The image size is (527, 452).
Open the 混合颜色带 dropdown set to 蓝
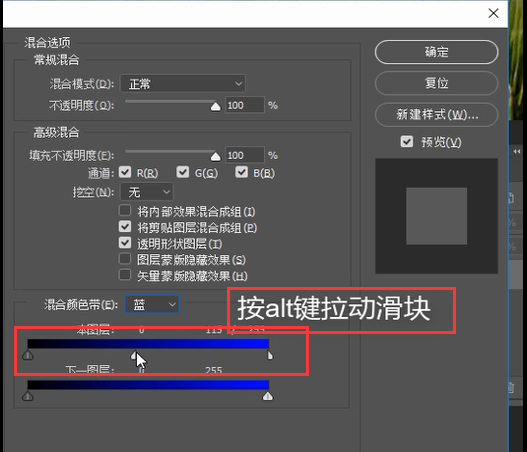tap(152, 304)
